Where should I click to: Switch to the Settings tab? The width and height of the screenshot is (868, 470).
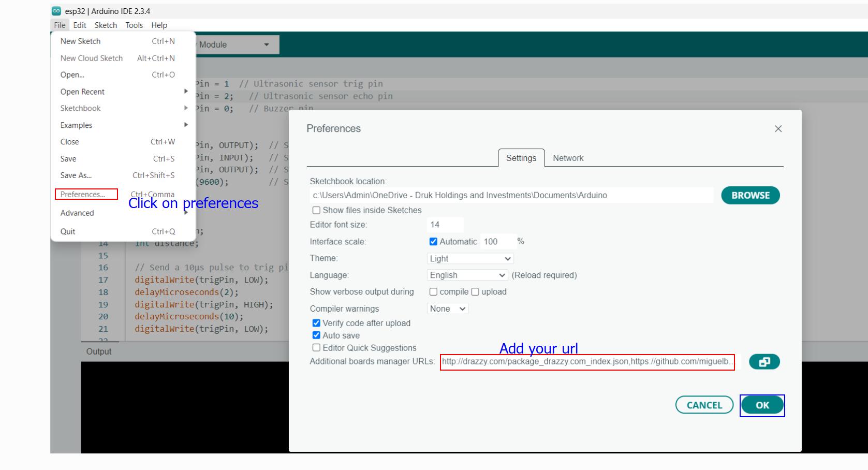521,158
